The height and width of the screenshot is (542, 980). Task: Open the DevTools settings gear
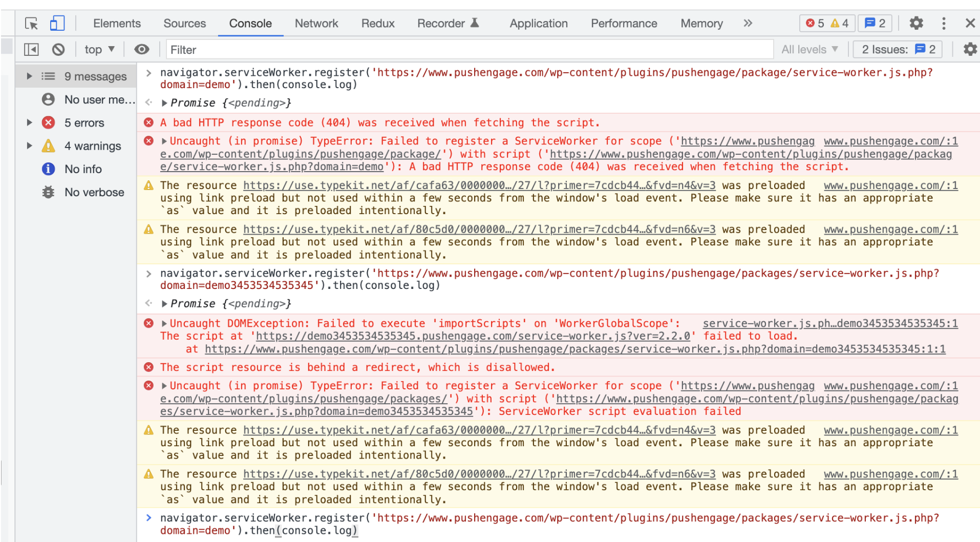[x=916, y=23]
